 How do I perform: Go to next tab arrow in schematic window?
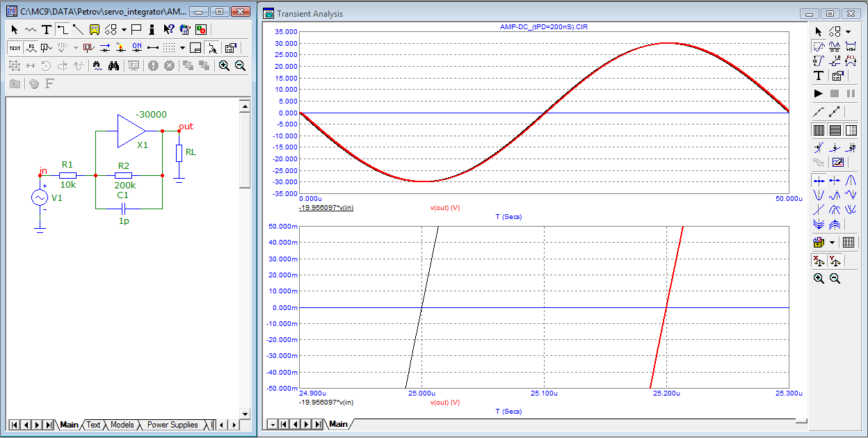click(x=37, y=425)
